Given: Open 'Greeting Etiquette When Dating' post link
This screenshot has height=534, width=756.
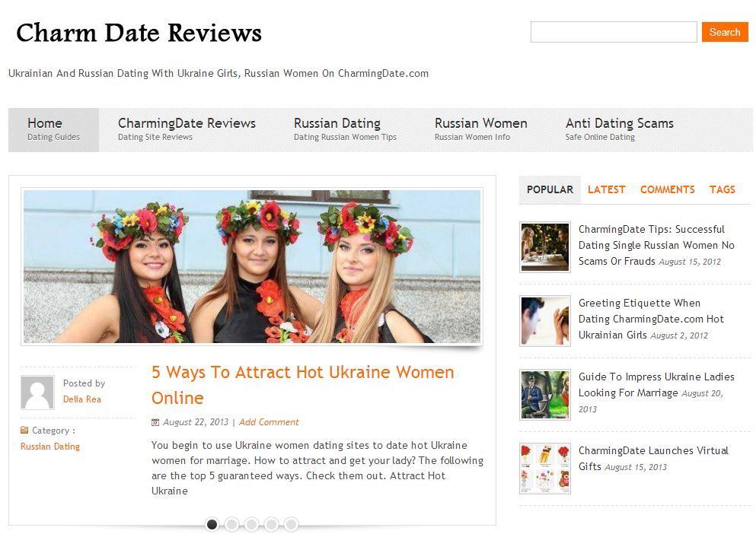Looking at the screenshot, I should coord(651,319).
